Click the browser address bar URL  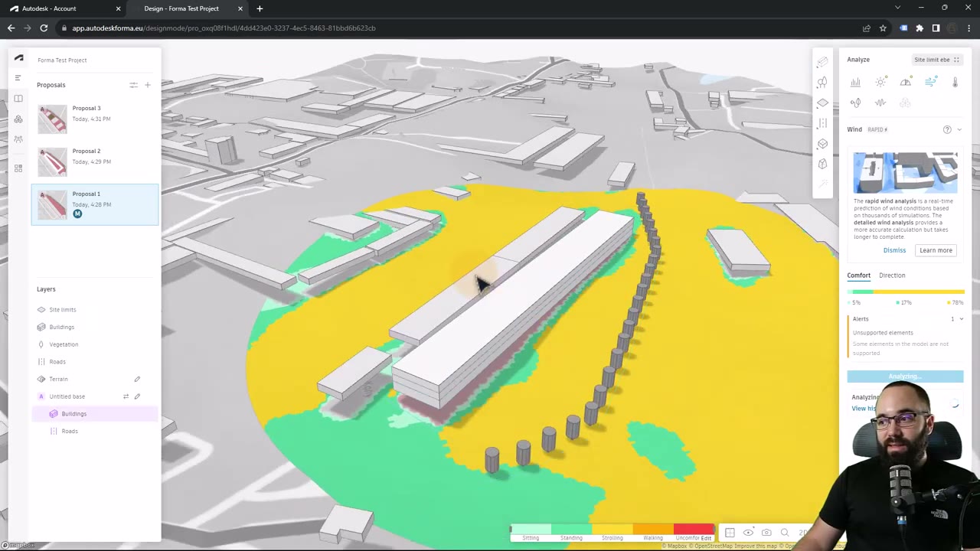[x=224, y=28]
